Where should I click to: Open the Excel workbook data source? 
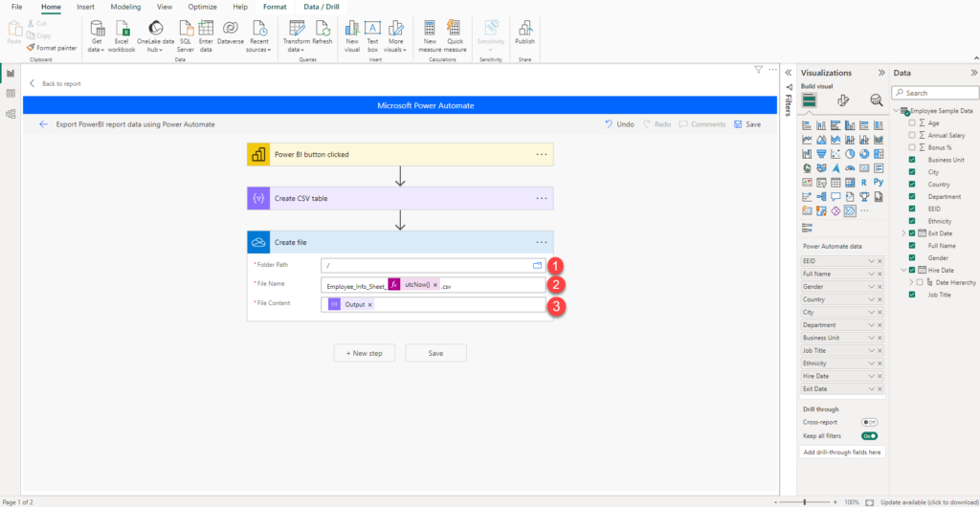(122, 32)
